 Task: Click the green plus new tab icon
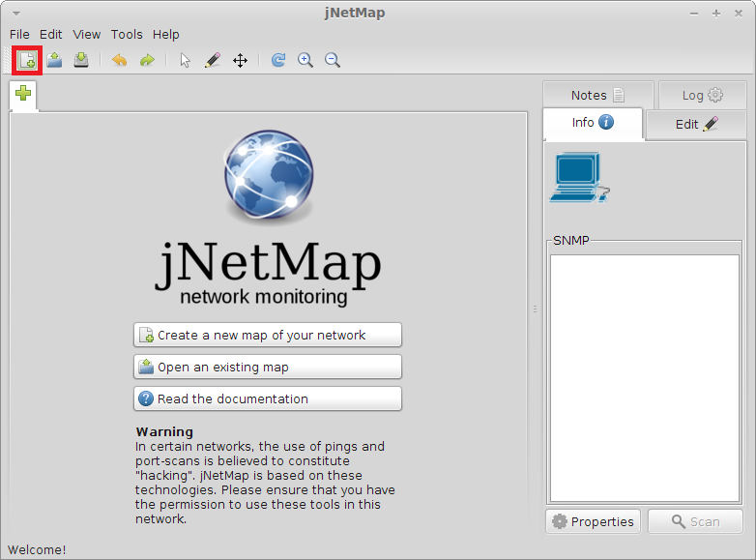(x=23, y=93)
